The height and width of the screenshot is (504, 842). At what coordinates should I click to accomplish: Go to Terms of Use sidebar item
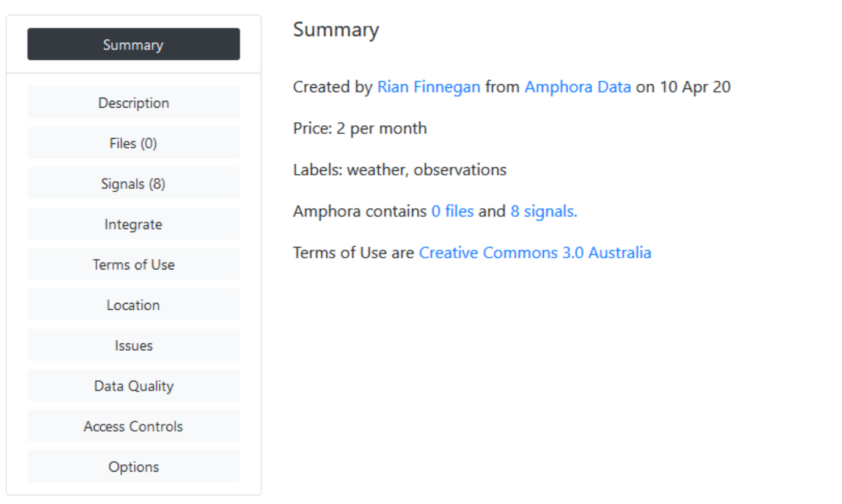click(x=133, y=265)
